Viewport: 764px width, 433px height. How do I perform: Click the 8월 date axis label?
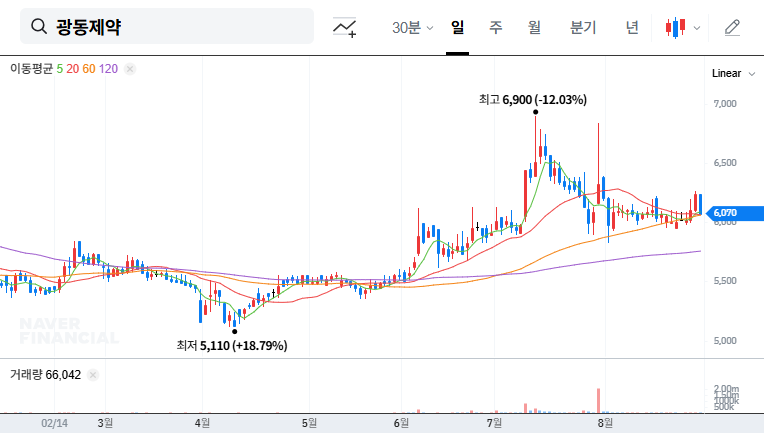pos(605,423)
